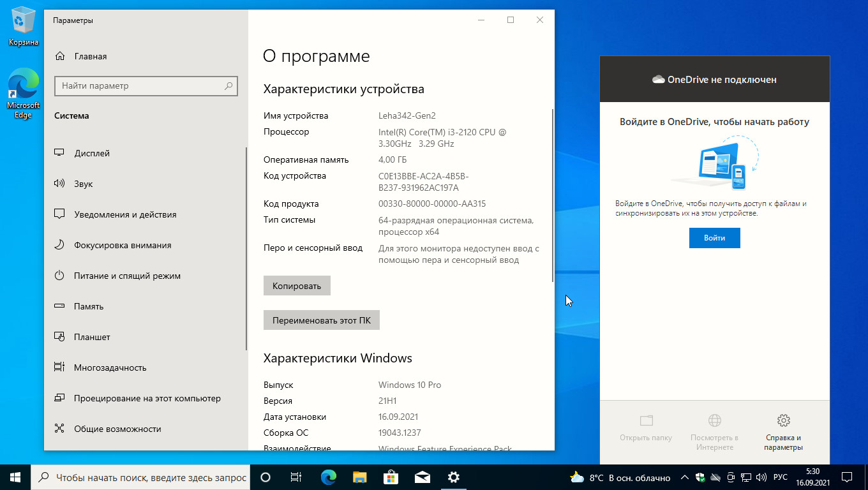
Task: Click the Копировать button under device specs
Action: pyautogui.click(x=297, y=286)
